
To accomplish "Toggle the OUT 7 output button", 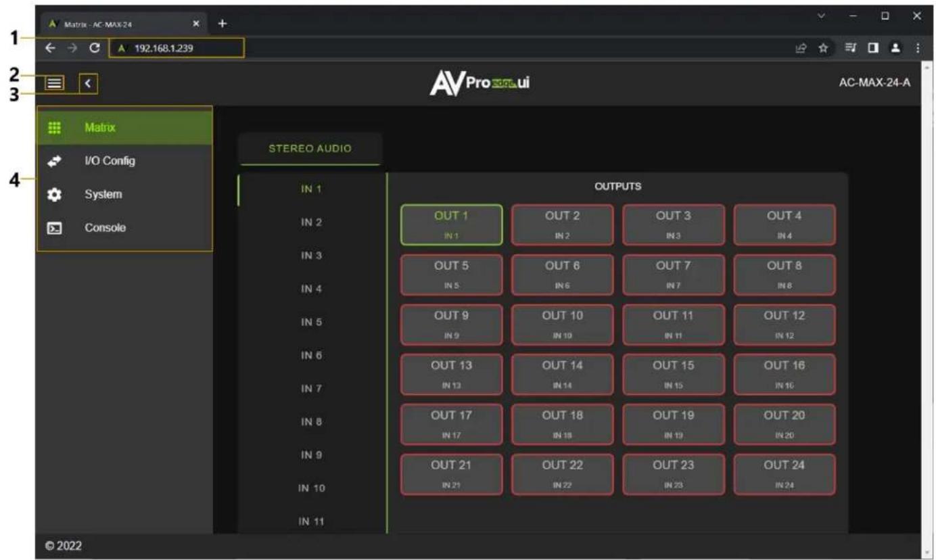I will tap(674, 275).
